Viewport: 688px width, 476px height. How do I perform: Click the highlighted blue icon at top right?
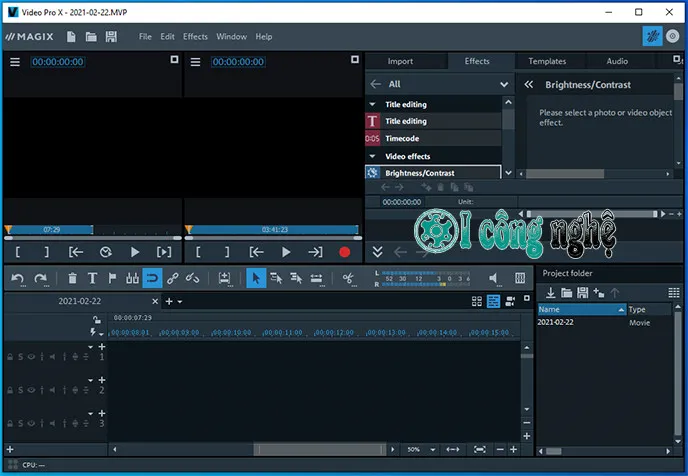coord(652,36)
